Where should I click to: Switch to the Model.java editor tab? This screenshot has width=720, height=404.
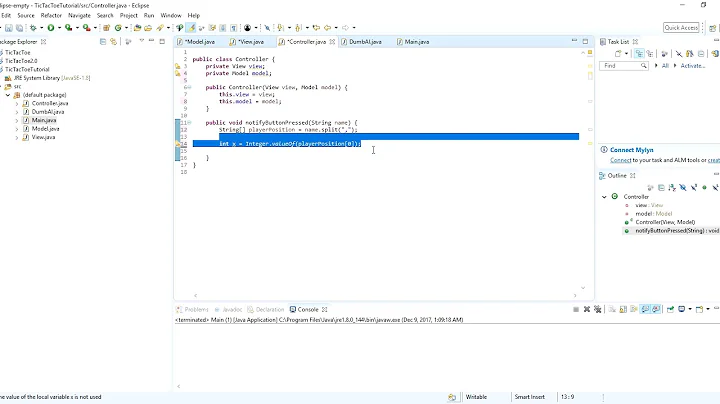tap(199, 42)
